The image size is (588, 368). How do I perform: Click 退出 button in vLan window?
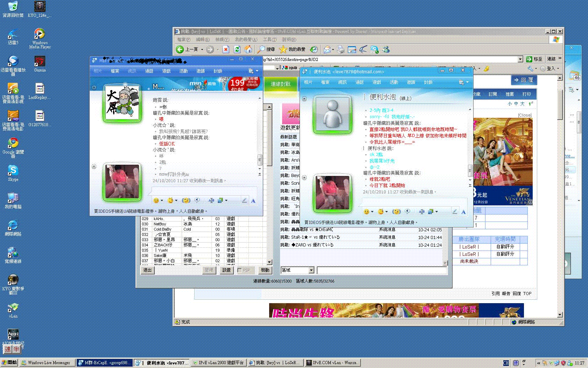(147, 270)
